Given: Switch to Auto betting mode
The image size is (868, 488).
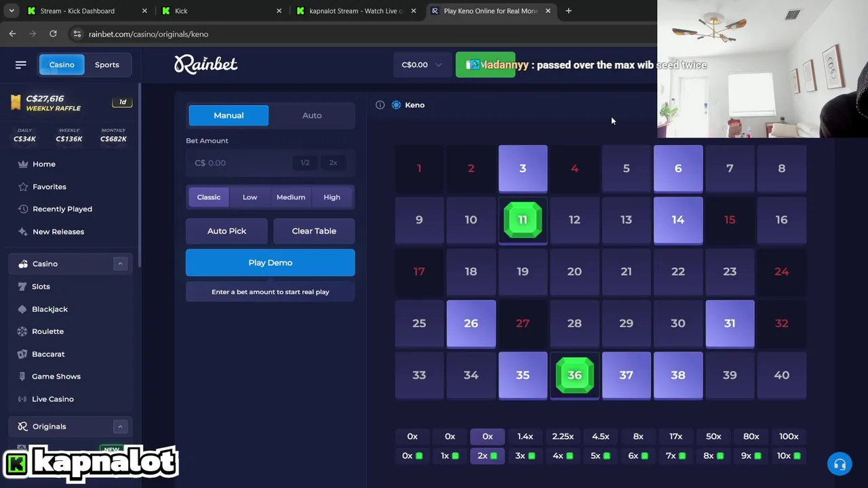Looking at the screenshot, I should pyautogui.click(x=312, y=115).
